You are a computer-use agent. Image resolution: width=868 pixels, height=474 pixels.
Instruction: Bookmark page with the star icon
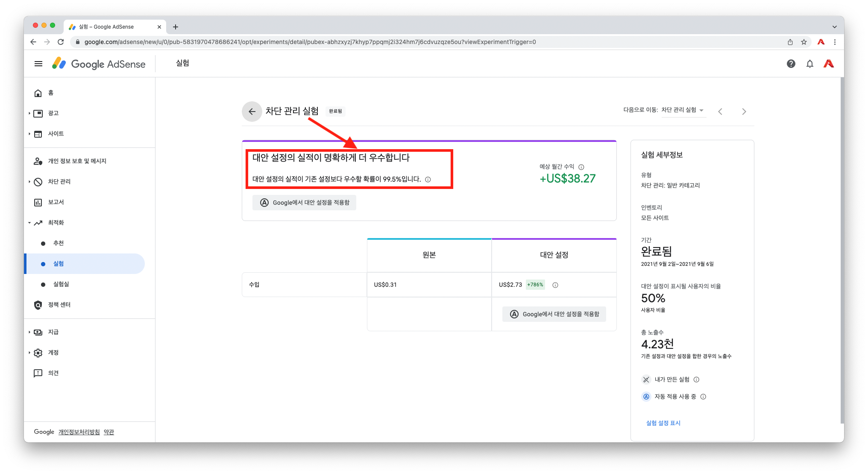tap(804, 42)
